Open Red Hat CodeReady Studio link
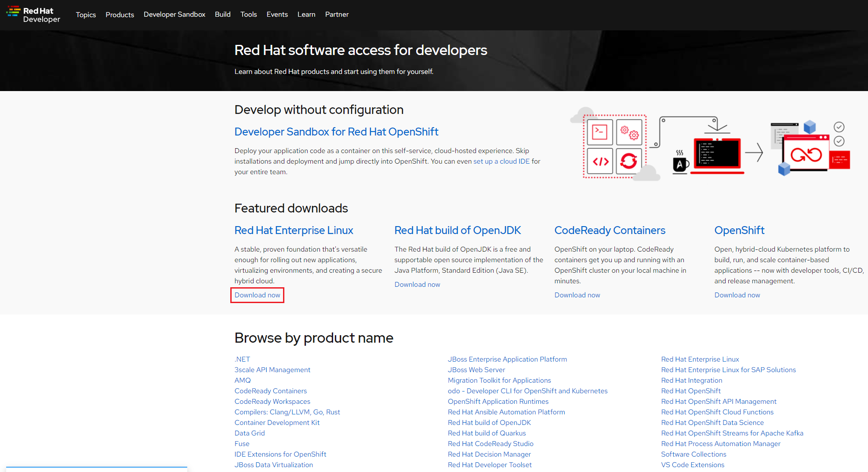Screen dimensions: 868x472 click(490, 444)
